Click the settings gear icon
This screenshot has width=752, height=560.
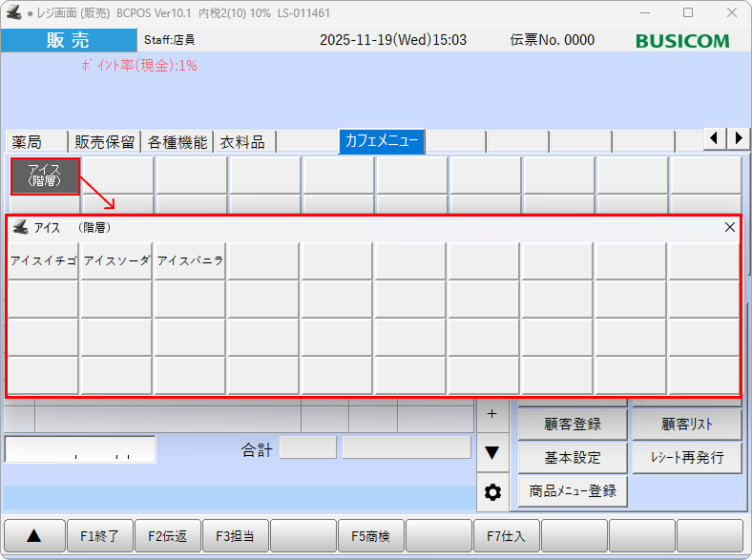point(492,492)
